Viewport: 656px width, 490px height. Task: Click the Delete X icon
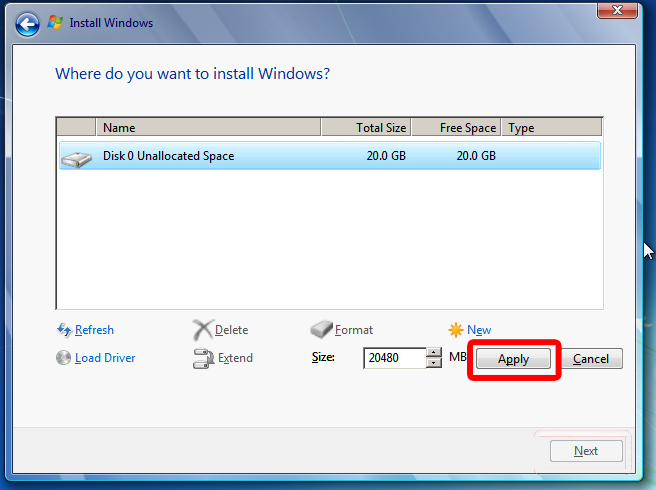click(202, 330)
